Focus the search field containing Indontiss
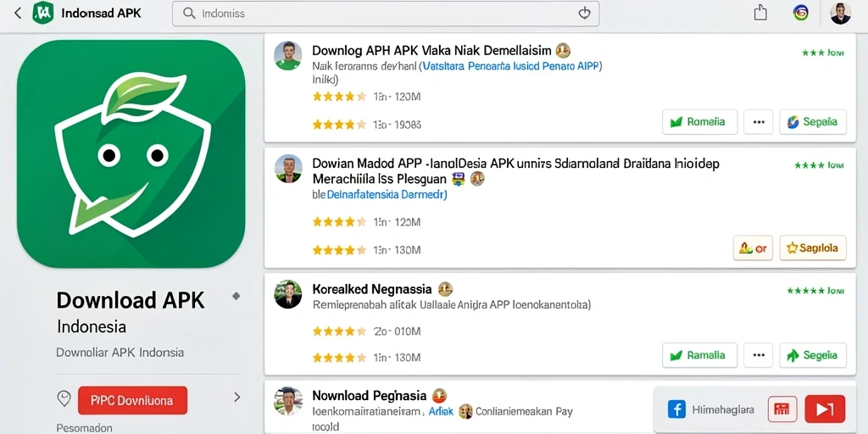868x434 pixels. pyautogui.click(x=386, y=14)
